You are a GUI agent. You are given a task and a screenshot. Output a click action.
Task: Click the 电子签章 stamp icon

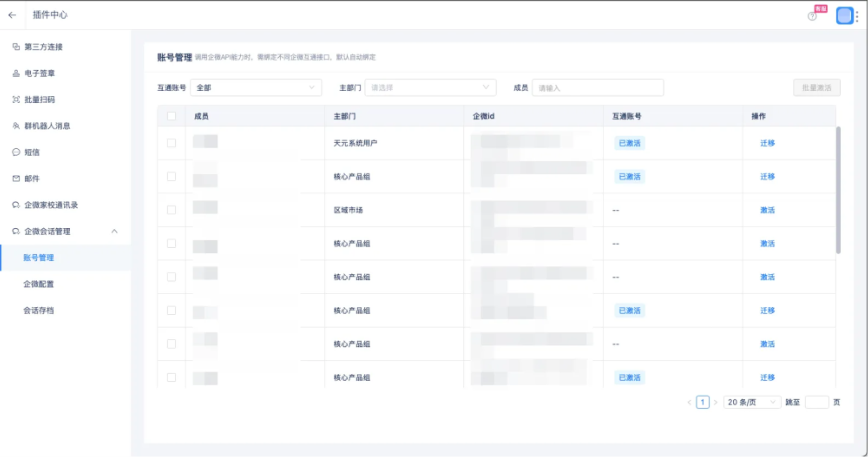coord(16,73)
